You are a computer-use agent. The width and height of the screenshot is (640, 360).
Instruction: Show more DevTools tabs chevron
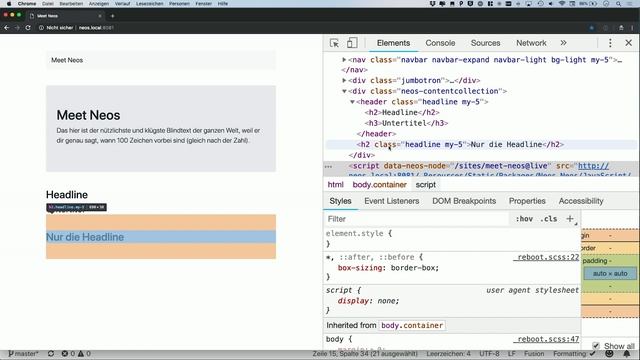click(x=563, y=43)
